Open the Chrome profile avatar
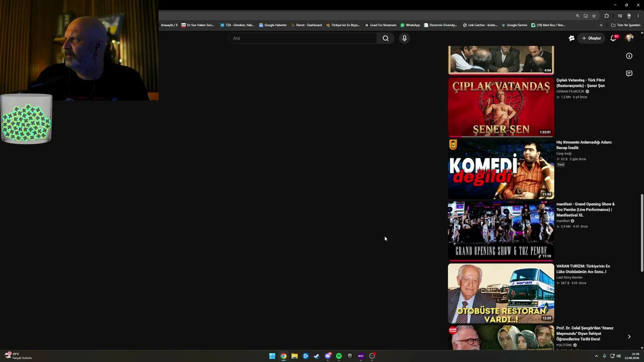 pyautogui.click(x=629, y=16)
